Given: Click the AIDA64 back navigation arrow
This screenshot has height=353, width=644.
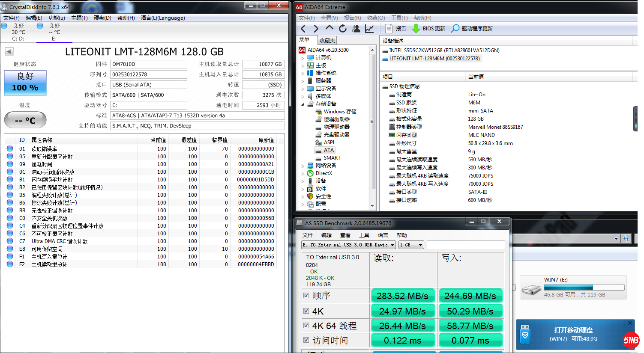Looking at the screenshot, I should tap(303, 29).
